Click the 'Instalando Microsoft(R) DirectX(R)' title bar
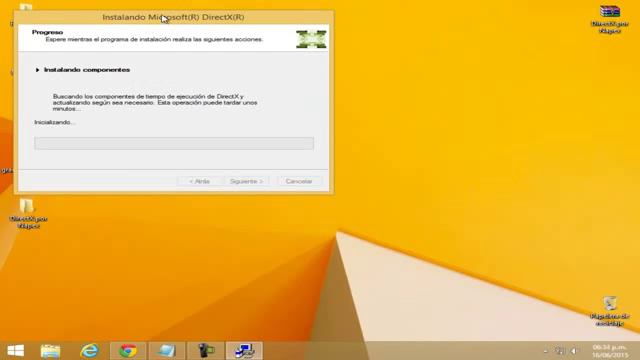Screen dimensions: 640x360 point(173,17)
